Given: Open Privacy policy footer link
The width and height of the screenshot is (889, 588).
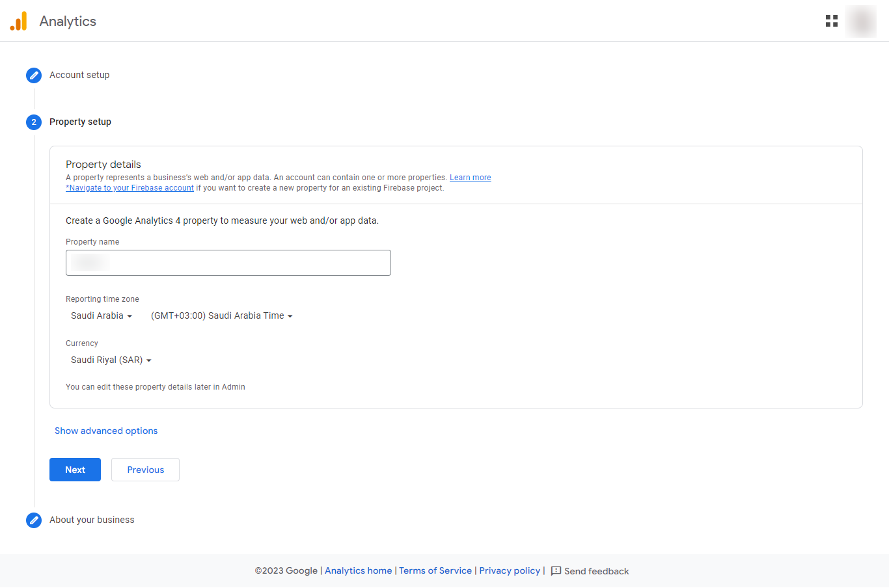Looking at the screenshot, I should [x=510, y=570].
